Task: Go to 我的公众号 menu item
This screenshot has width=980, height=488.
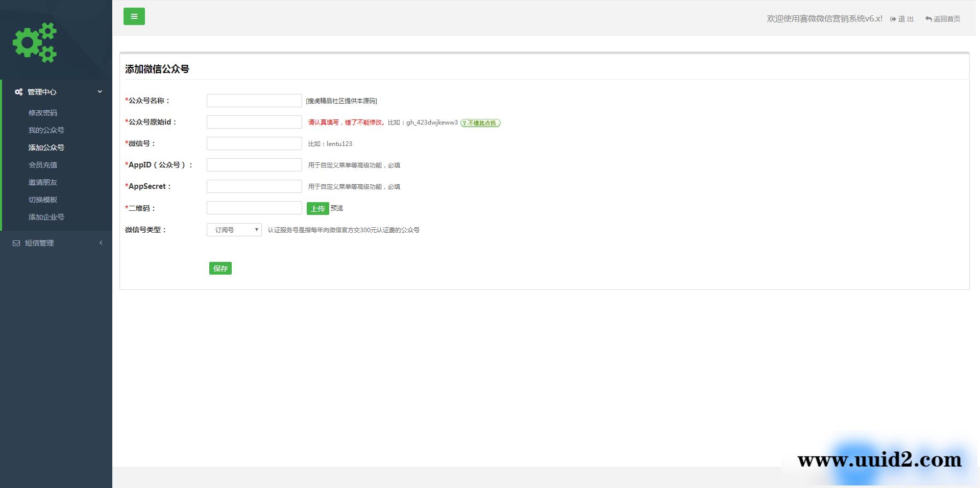Action: click(46, 130)
